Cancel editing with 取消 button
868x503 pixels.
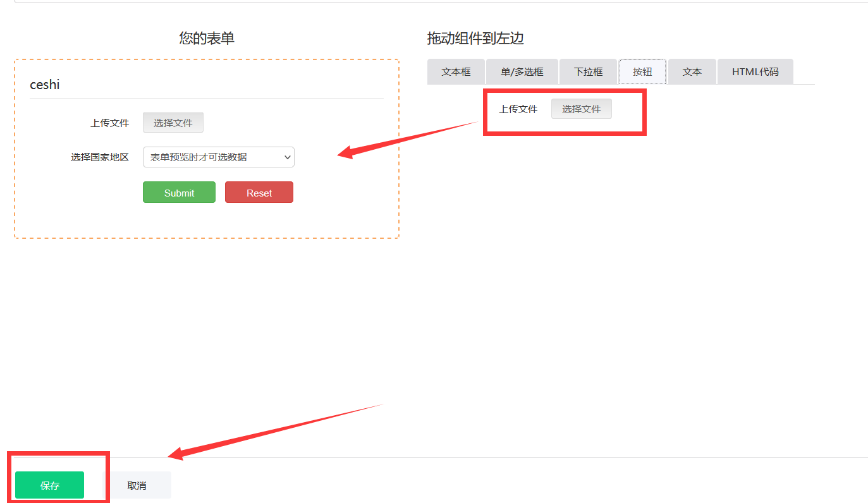pyautogui.click(x=137, y=485)
